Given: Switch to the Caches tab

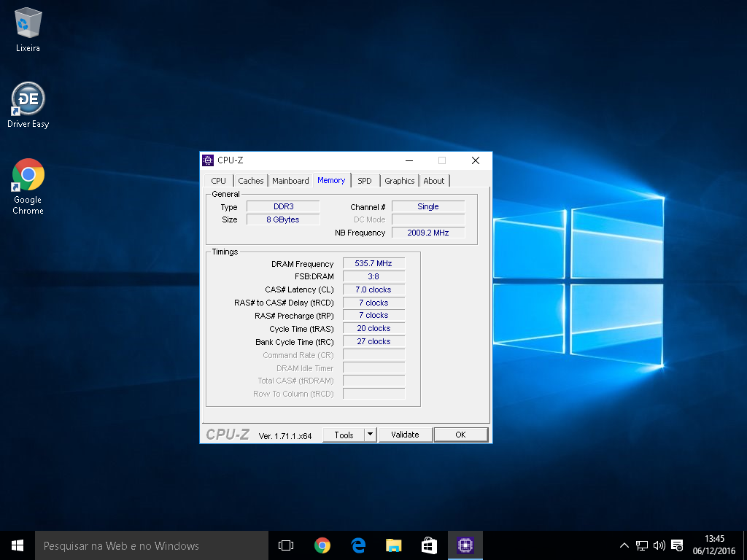Looking at the screenshot, I should click(251, 181).
